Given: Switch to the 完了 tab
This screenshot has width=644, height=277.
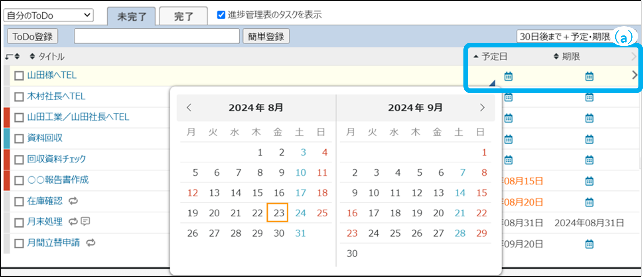Looking at the screenshot, I should [x=183, y=16].
